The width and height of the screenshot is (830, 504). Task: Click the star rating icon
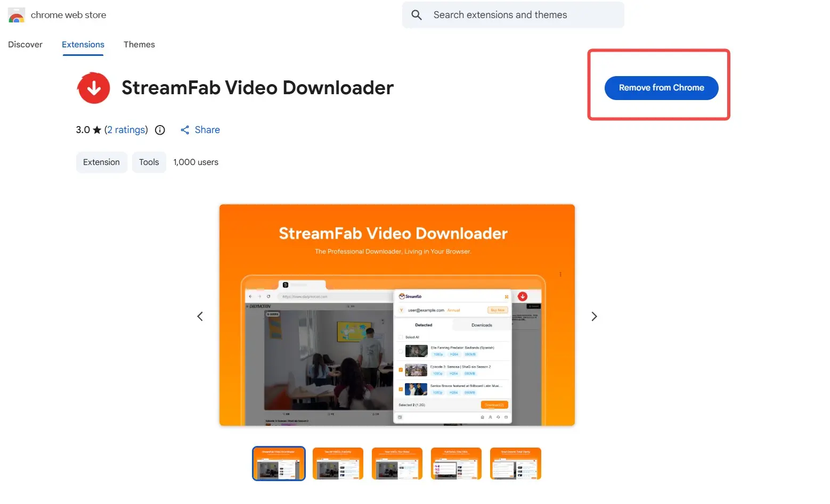pyautogui.click(x=97, y=130)
